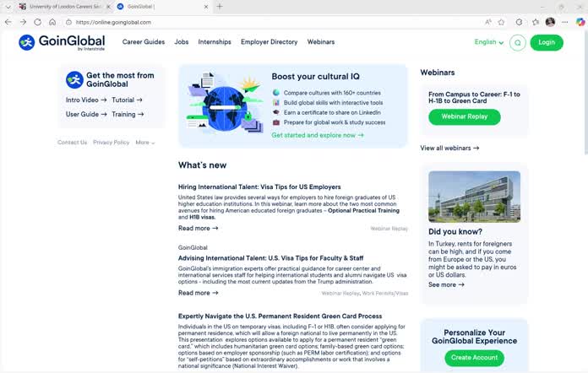The image size is (588, 373).
Task: Click the building photo thumbnail
Action: click(475, 197)
